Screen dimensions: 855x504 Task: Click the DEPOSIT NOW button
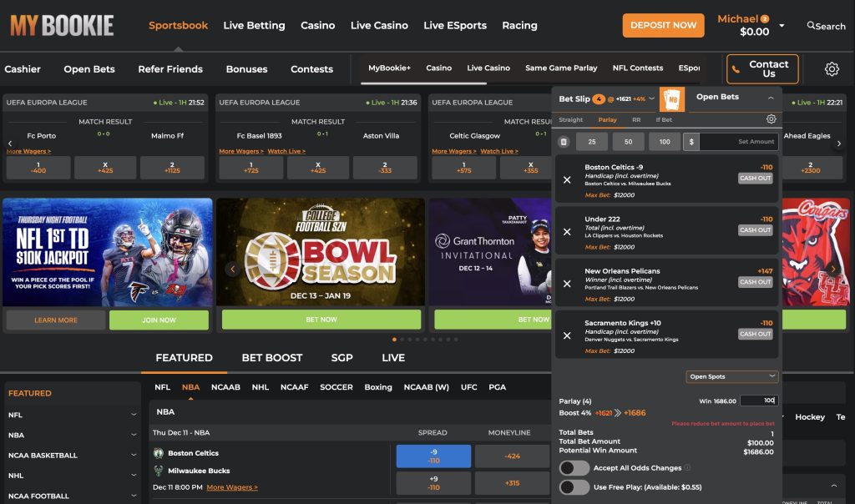[663, 25]
